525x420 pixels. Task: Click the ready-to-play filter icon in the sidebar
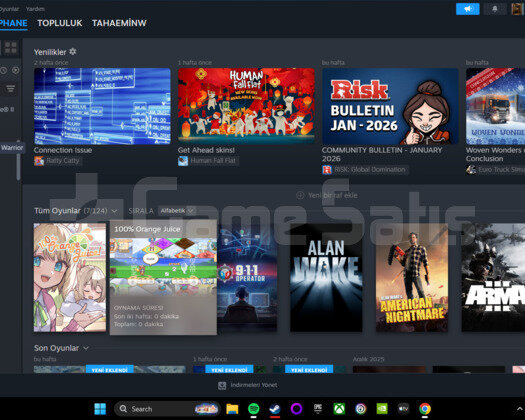click(16, 70)
